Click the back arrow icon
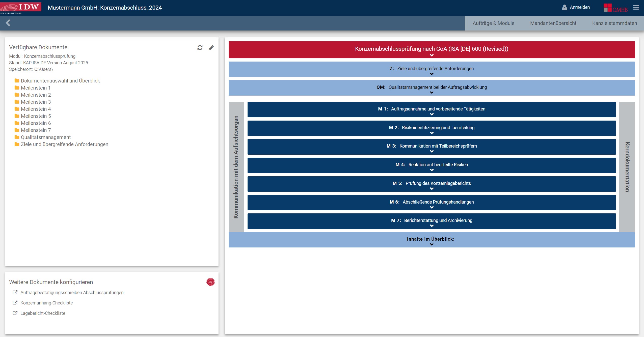Viewport: 644px width, 337px height. click(x=8, y=23)
